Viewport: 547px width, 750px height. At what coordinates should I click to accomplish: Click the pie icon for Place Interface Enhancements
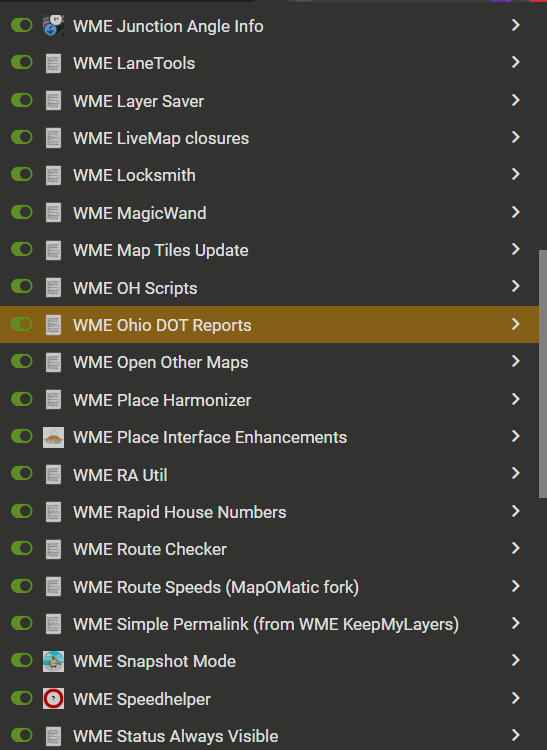[53, 437]
